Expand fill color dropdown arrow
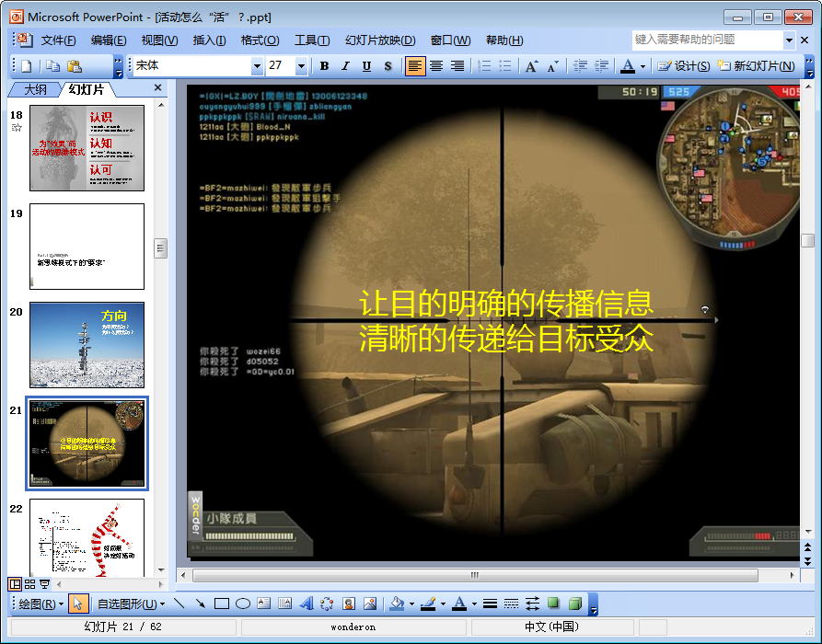 tap(411, 604)
